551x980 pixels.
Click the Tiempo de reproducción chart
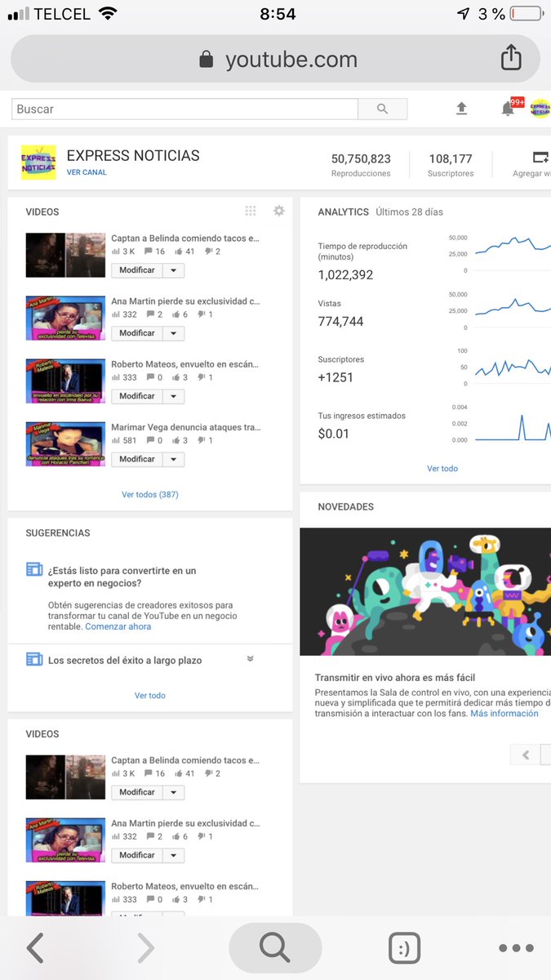tap(512, 253)
